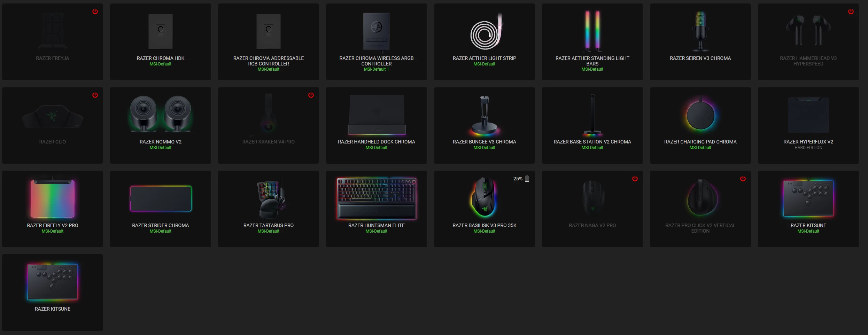Select the Base Station V2 Chroma stand image
Screen dimensions: 868x335
coord(592,115)
